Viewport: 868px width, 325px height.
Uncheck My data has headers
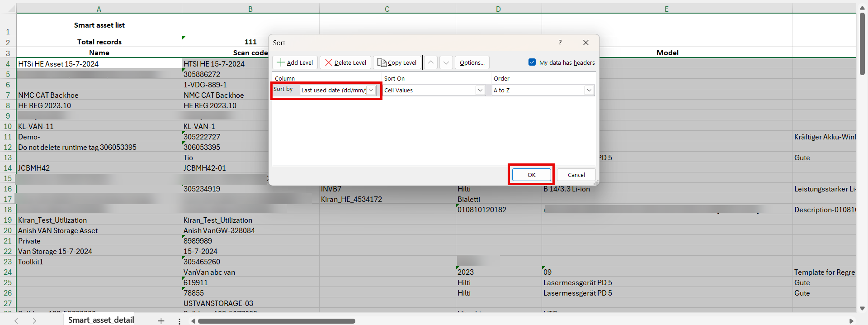[532, 62]
